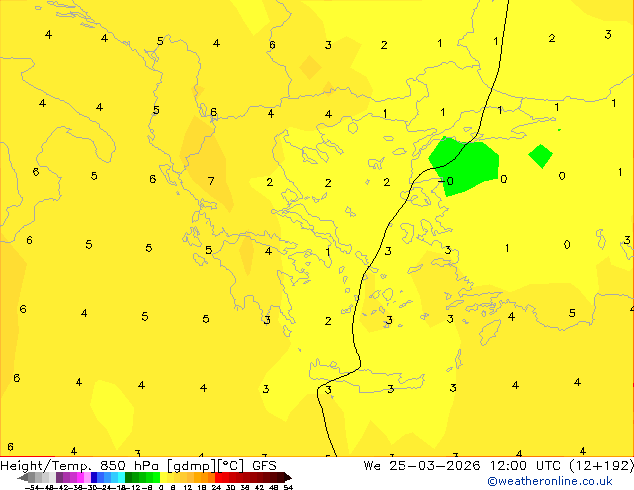Select the gray segment of the color scale

click(40, 477)
